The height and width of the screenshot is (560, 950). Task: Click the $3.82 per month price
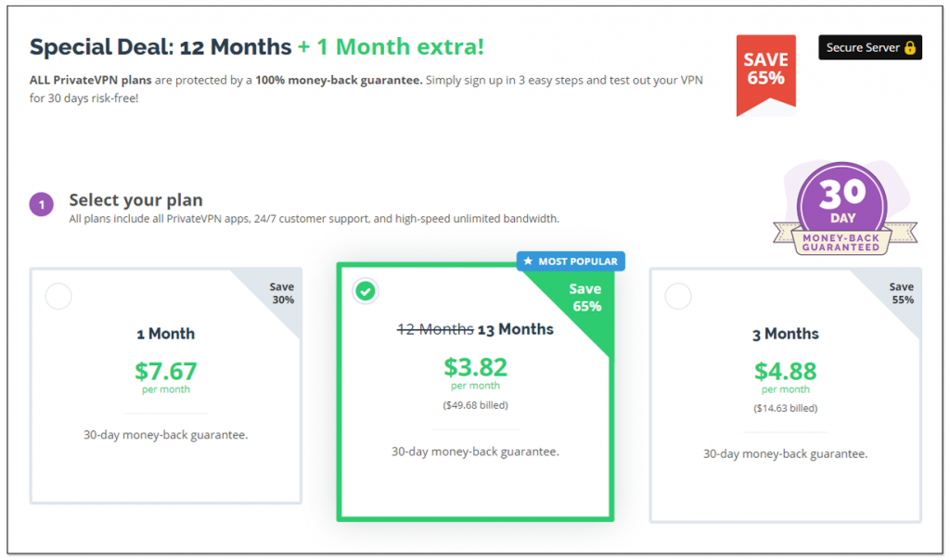(x=475, y=368)
